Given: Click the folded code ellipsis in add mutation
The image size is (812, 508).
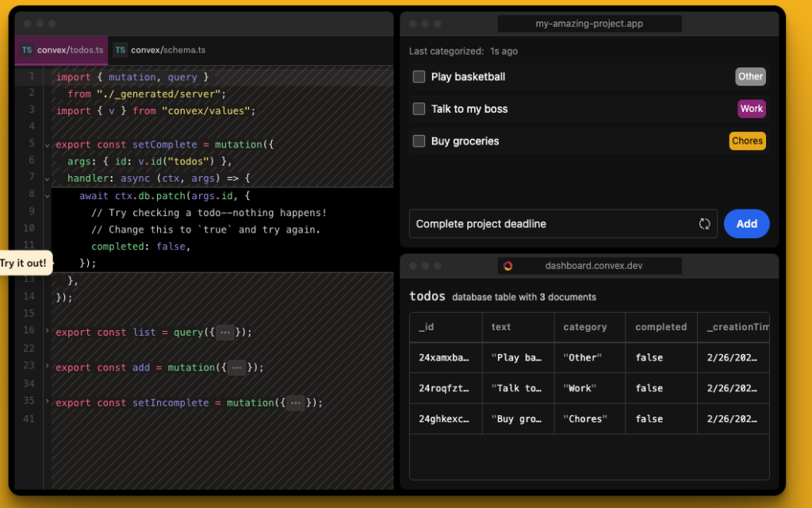Looking at the screenshot, I should 237,368.
